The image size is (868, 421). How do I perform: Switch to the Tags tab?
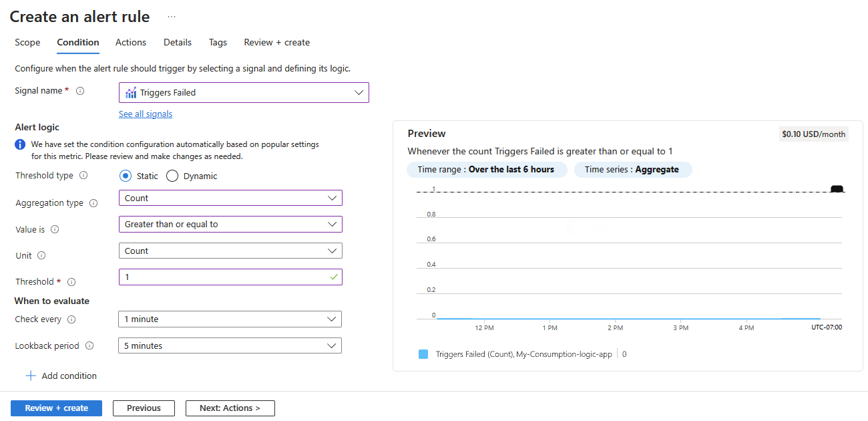218,42
